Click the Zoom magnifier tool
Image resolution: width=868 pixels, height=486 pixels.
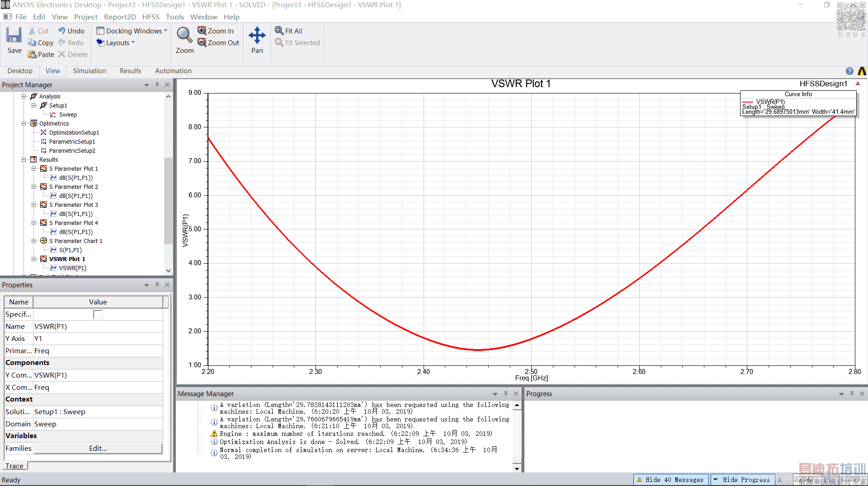(184, 35)
